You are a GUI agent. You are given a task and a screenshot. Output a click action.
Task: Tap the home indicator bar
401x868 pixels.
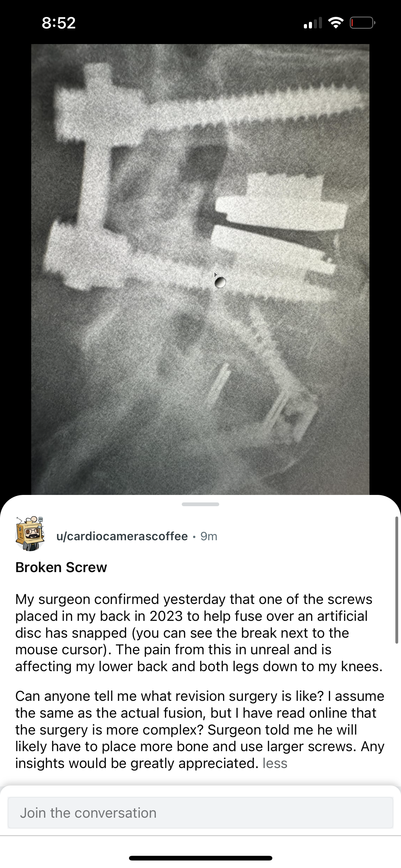click(200, 858)
